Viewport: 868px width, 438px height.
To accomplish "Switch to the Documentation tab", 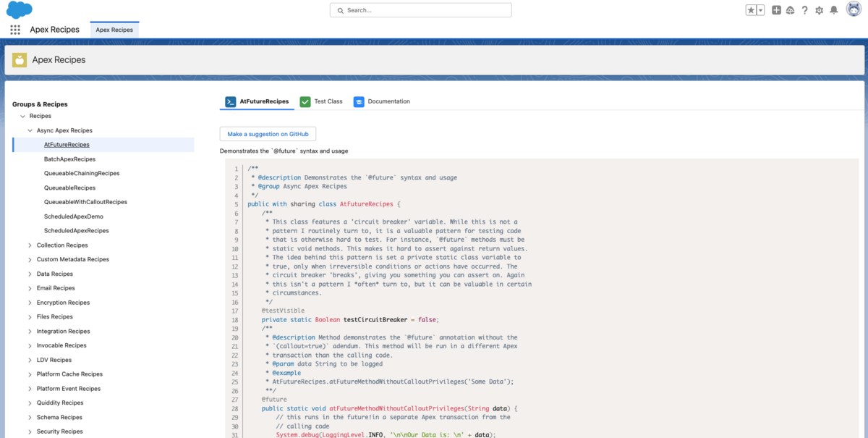I will pos(381,101).
